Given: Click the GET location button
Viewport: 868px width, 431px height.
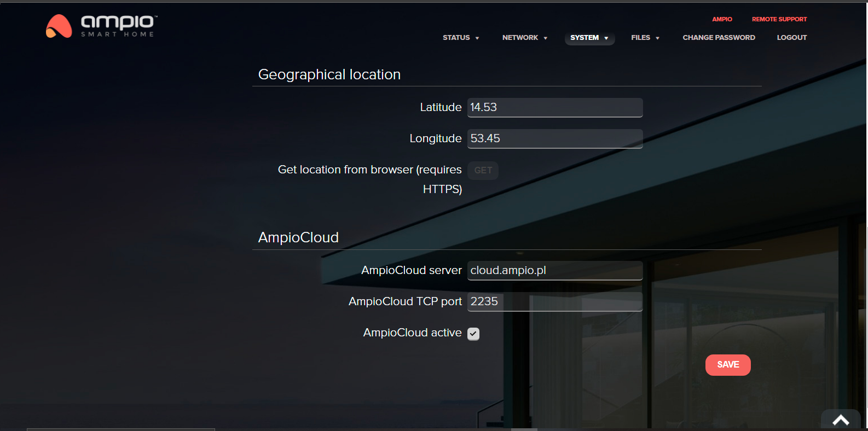Looking at the screenshot, I should coord(483,170).
